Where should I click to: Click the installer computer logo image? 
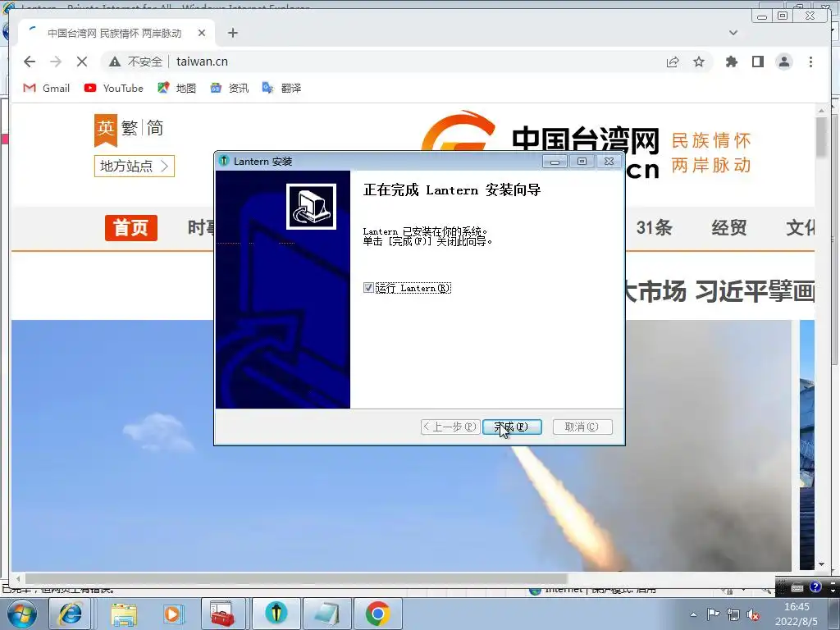[x=311, y=206]
